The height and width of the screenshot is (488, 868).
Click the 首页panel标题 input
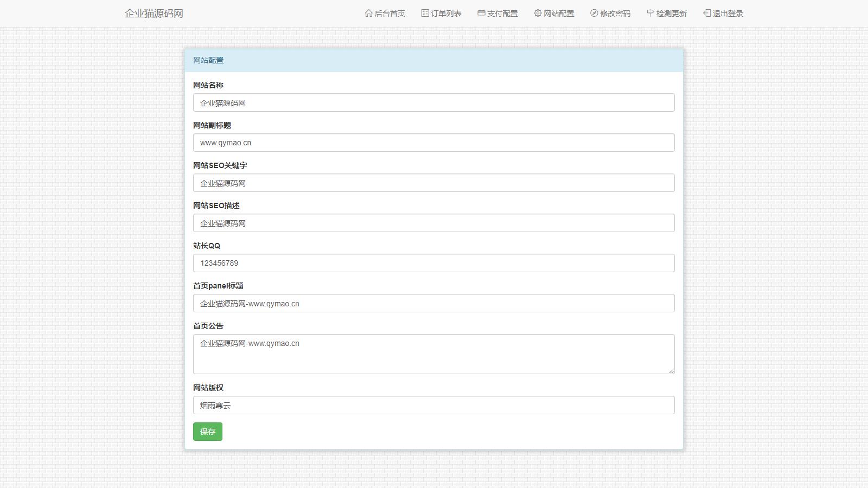[x=433, y=304]
